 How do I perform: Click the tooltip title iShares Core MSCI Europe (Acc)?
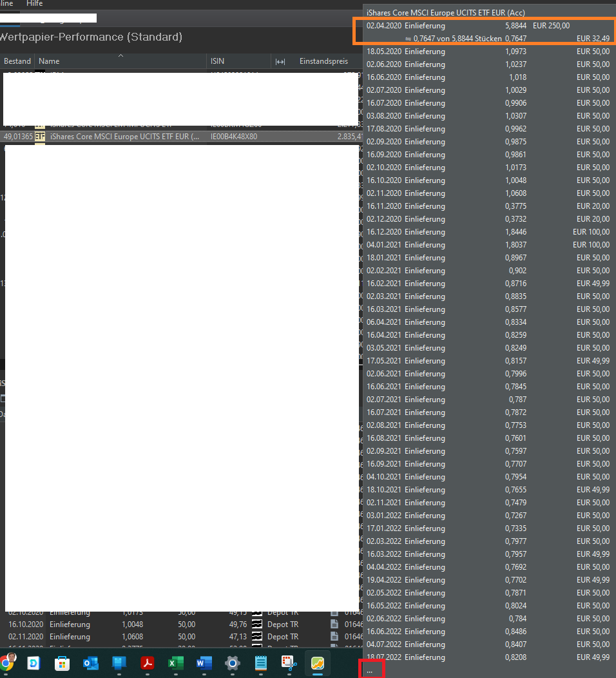click(x=446, y=13)
